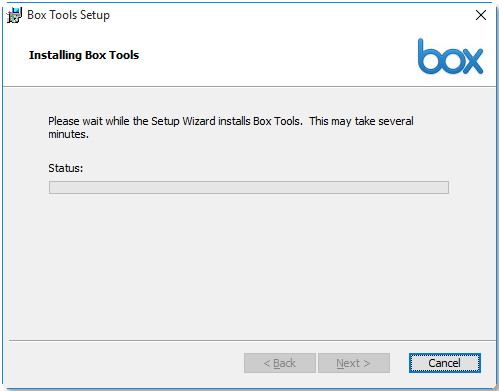Click the Box Tools Setup title text
499x391 pixels.
coord(68,15)
